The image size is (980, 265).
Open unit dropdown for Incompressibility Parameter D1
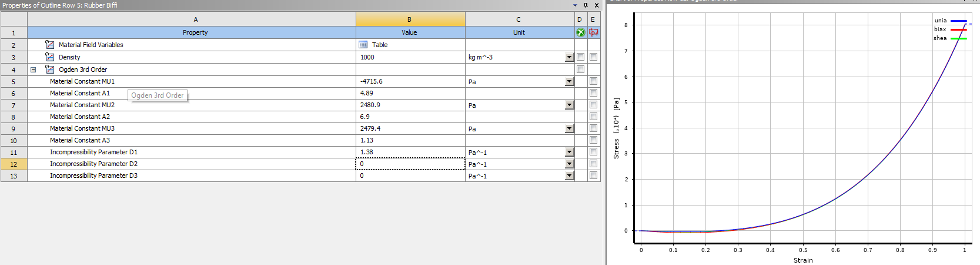pos(569,152)
